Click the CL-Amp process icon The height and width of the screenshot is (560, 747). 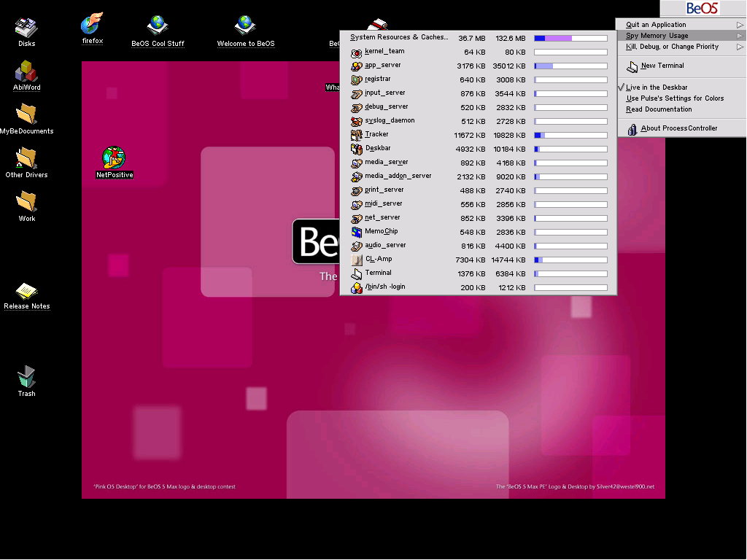356,260
